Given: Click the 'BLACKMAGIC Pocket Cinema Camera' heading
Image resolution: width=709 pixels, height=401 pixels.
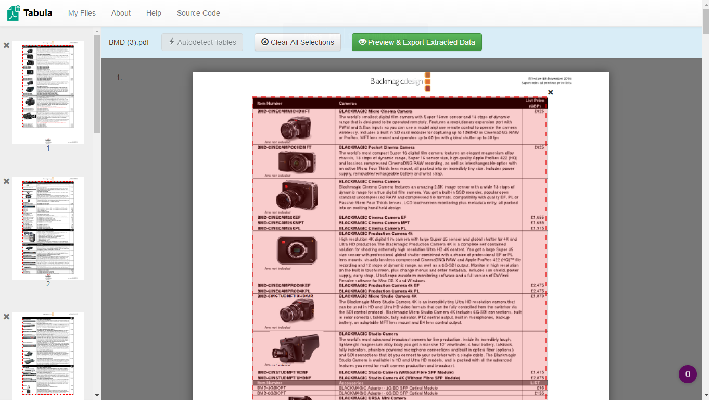Looking at the screenshot, I should (x=377, y=147).
